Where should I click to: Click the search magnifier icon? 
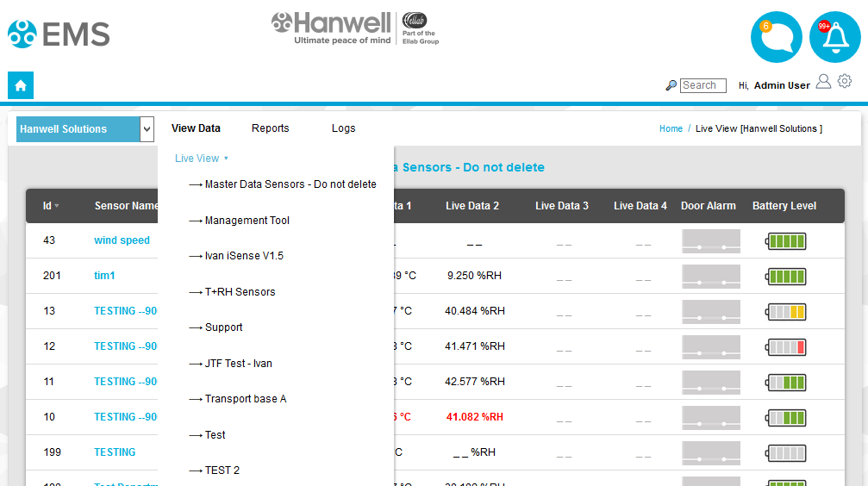click(x=671, y=85)
